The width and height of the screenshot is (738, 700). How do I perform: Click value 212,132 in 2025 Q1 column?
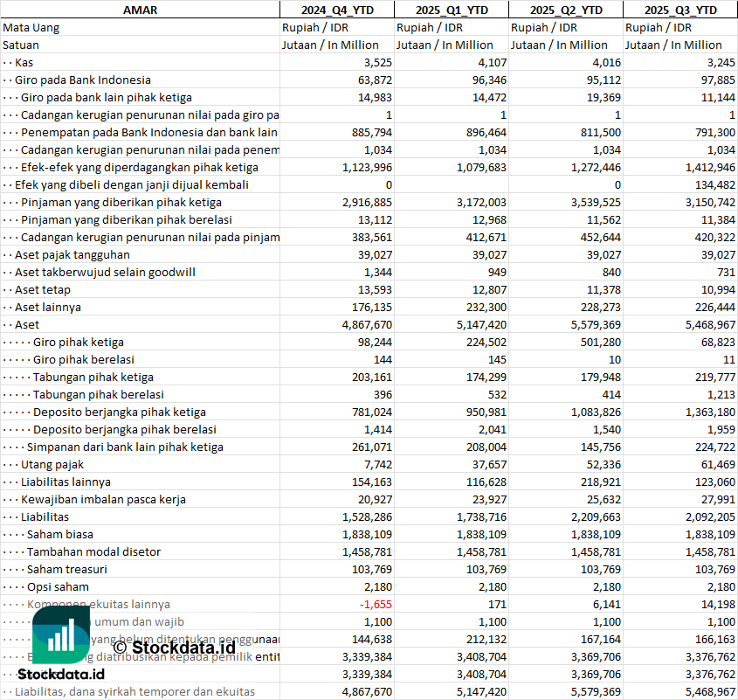pos(486,639)
